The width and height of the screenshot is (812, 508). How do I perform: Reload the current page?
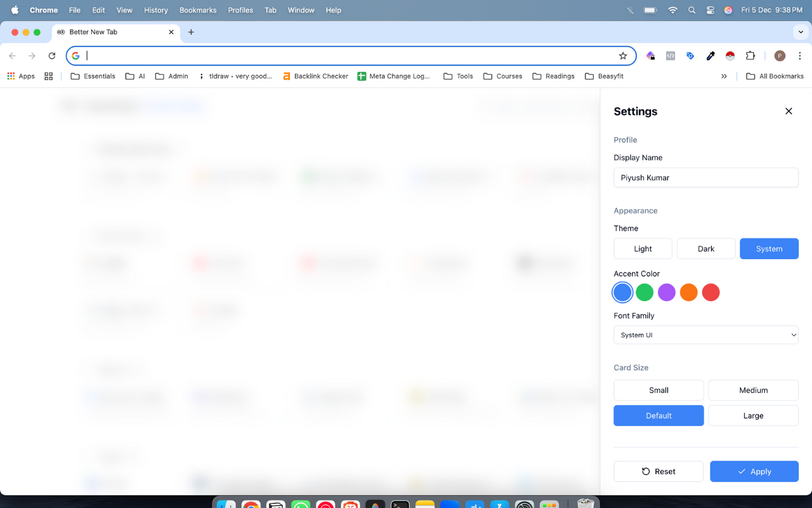(52, 56)
